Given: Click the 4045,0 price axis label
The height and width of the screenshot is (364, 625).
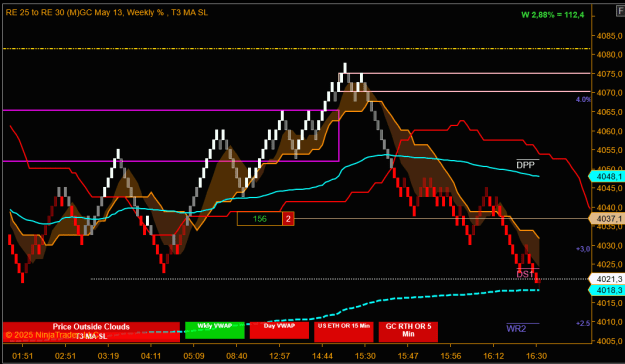Looking at the screenshot, I should click(609, 188).
